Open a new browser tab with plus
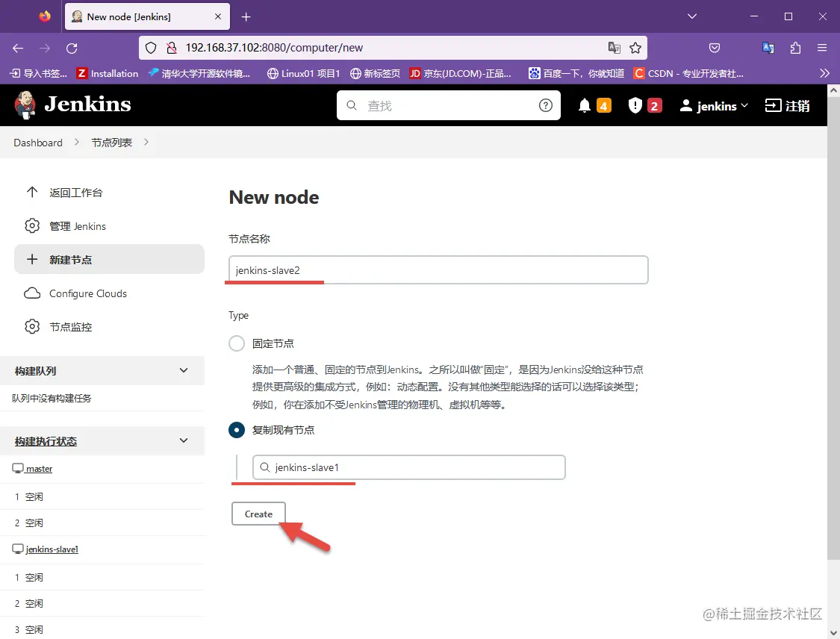 coord(246,17)
